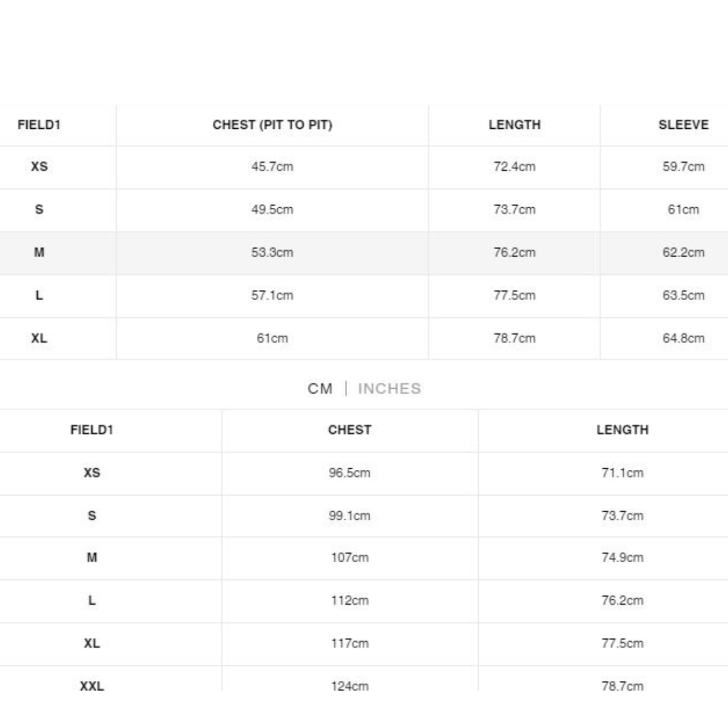Click the lower table FIELD1 header
This screenshot has height=728, width=728.
(92, 430)
